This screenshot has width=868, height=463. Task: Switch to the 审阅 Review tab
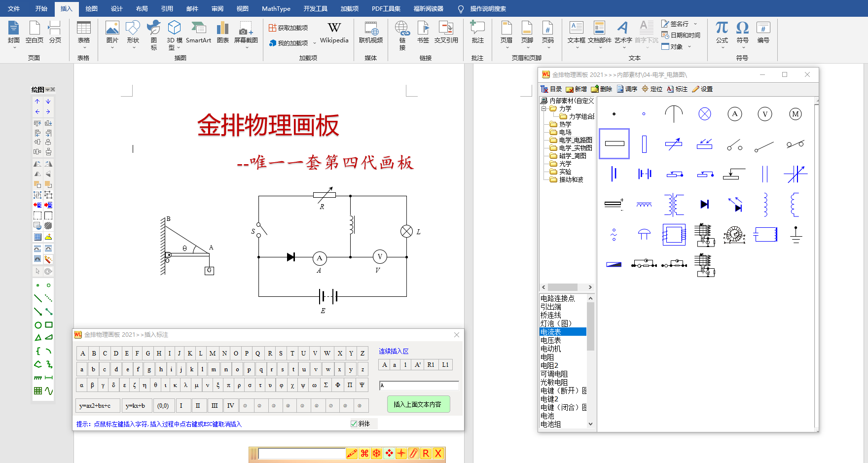pyautogui.click(x=217, y=8)
